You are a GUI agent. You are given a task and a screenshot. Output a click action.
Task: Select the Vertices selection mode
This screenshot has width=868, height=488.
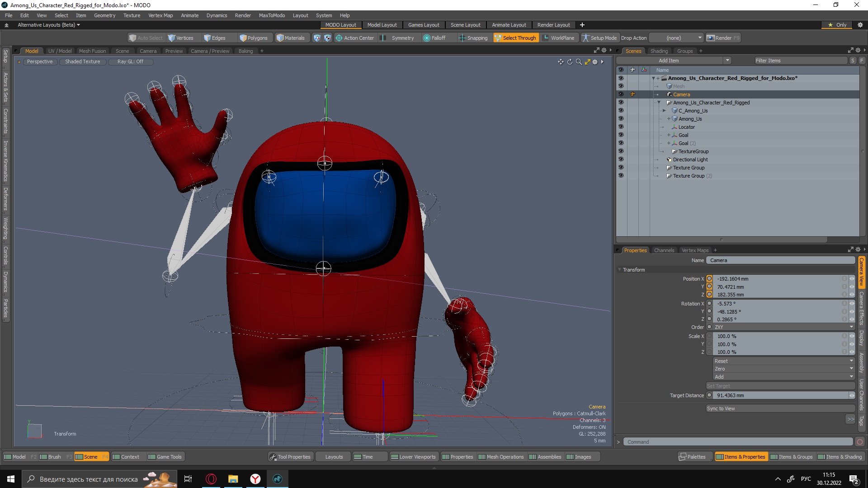[x=181, y=38]
